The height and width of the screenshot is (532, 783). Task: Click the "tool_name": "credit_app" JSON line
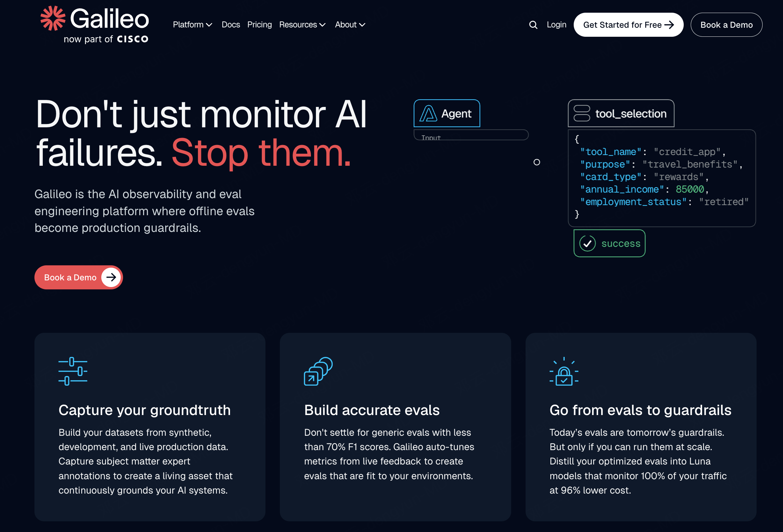[652, 152]
